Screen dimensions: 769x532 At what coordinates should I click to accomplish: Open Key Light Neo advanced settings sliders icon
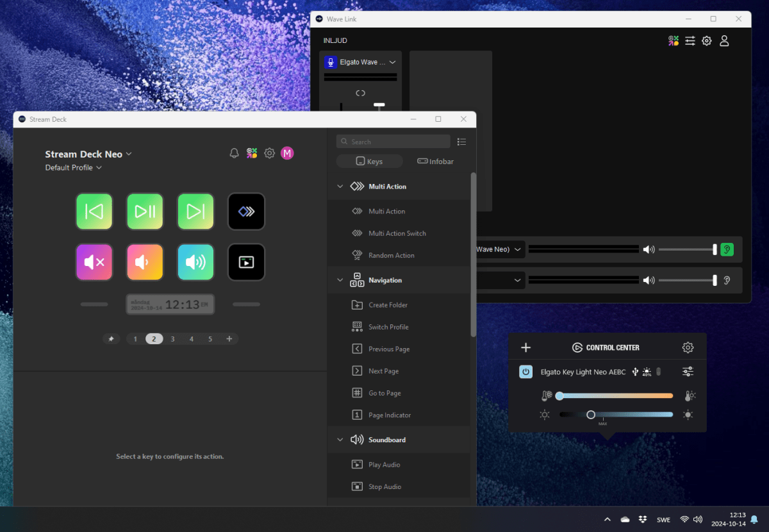688,372
